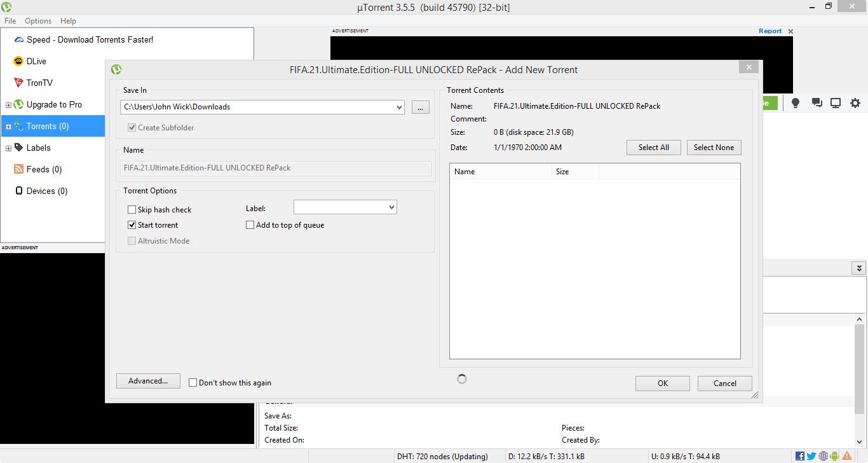Image resolution: width=868 pixels, height=463 pixels.
Task: Click the Twitter icon in the status bar
Action: pyautogui.click(x=811, y=456)
